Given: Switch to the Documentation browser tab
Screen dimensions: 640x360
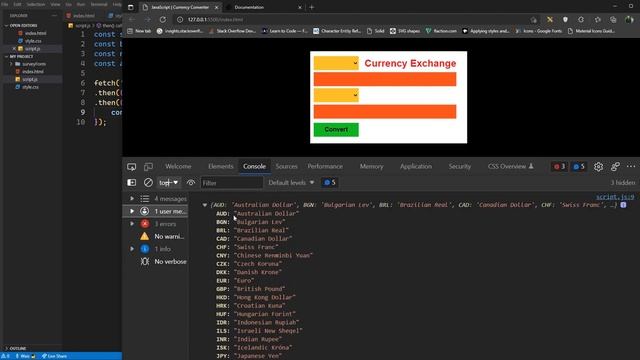Looking at the screenshot, I should [264, 7].
